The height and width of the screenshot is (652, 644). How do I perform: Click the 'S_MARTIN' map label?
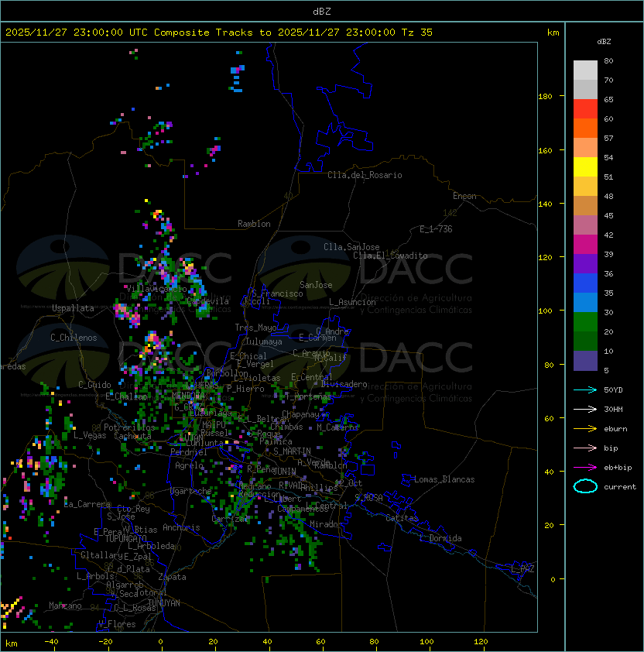[292, 451]
